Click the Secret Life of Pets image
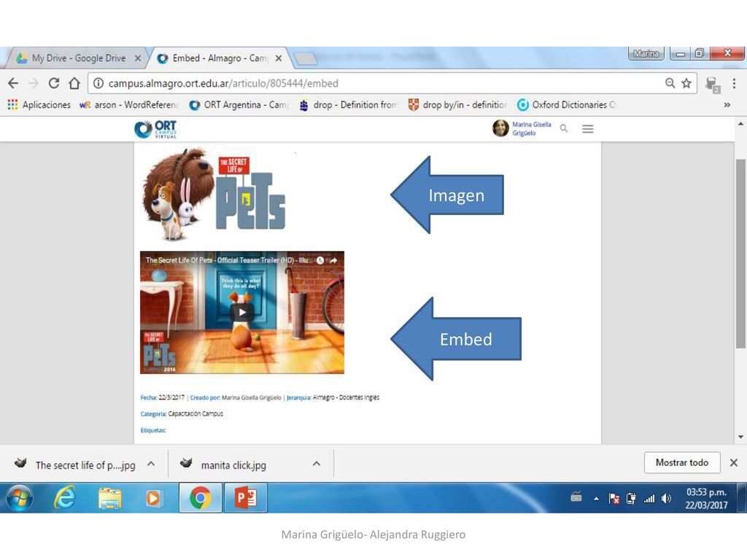Screen dimensions: 747x560 pos(214,194)
